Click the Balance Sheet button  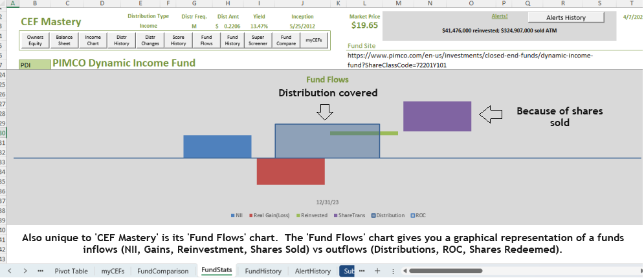(64, 40)
